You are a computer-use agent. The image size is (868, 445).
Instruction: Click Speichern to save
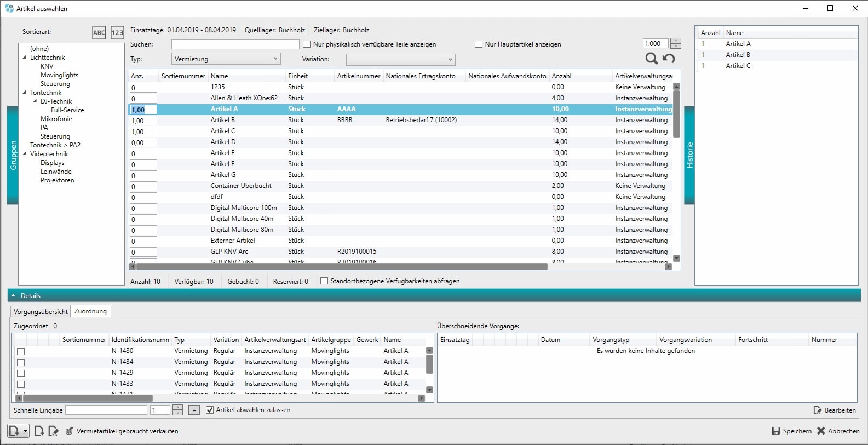coord(792,431)
